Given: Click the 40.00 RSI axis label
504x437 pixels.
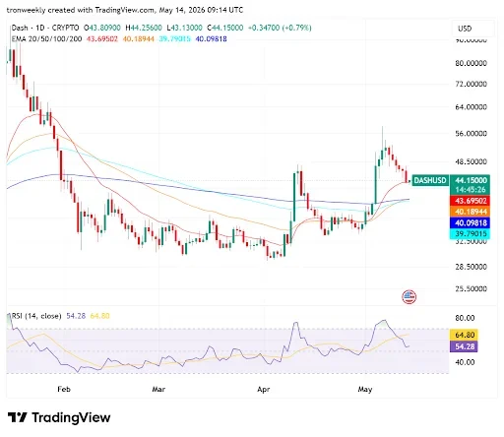Looking at the screenshot, I should (x=465, y=362).
